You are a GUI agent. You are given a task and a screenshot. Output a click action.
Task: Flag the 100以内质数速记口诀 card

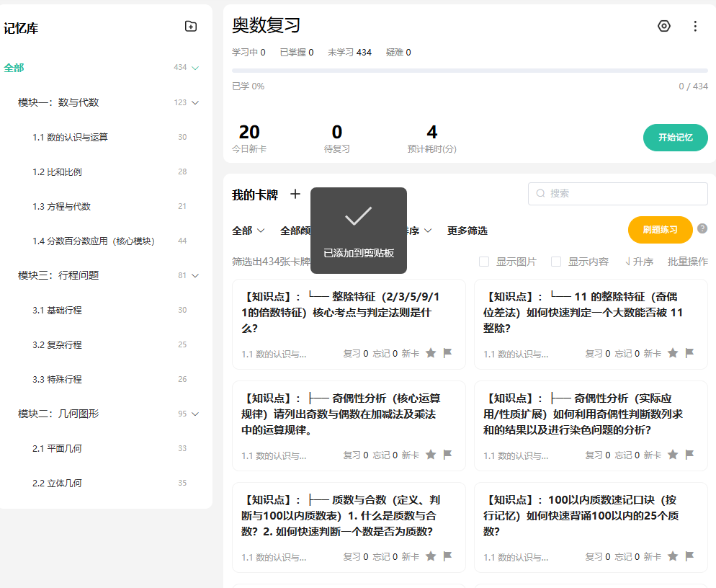pyautogui.click(x=689, y=556)
